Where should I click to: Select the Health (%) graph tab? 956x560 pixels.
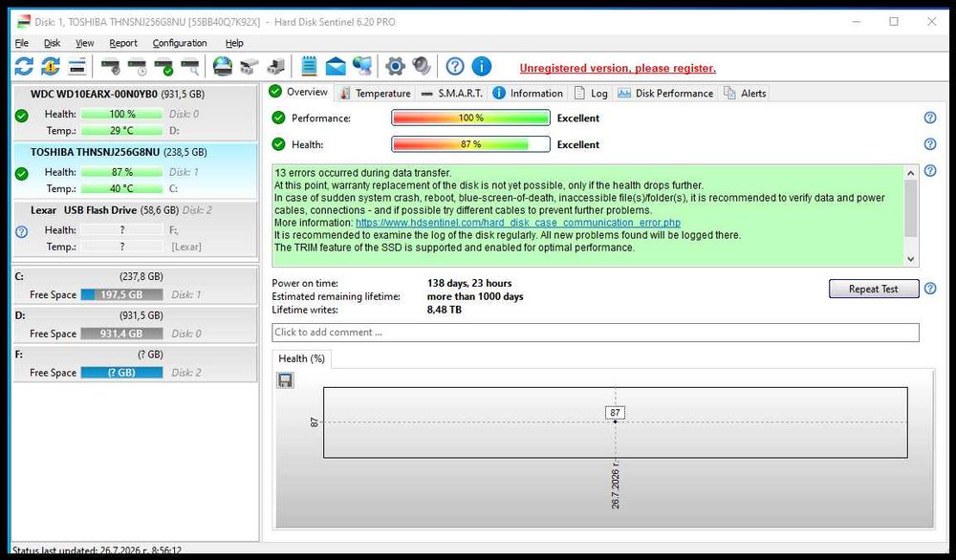tap(301, 359)
